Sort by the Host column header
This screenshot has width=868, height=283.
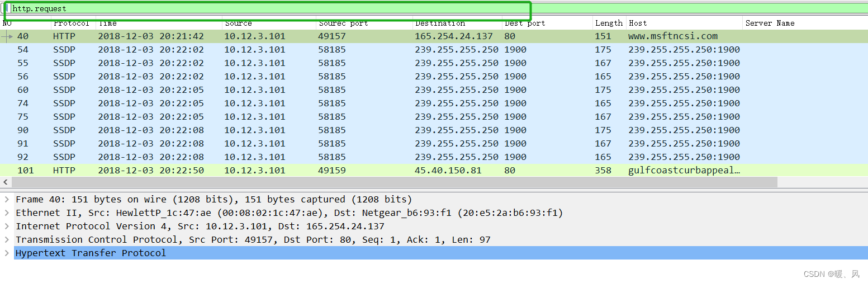(x=685, y=23)
